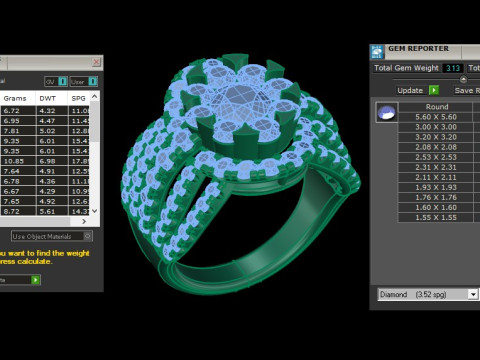The image size is (480, 360).
Task: Click the 7.65 grams cell
Action: click(x=18, y=201)
